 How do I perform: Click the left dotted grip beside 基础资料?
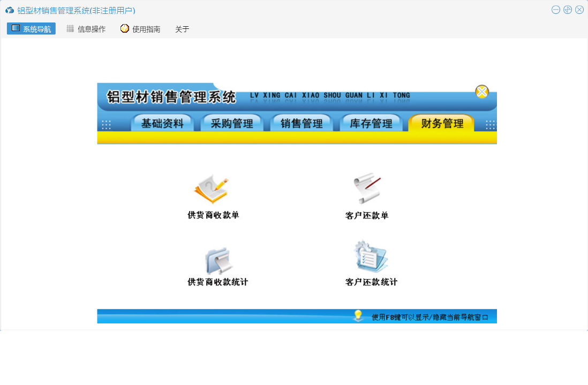[106, 125]
